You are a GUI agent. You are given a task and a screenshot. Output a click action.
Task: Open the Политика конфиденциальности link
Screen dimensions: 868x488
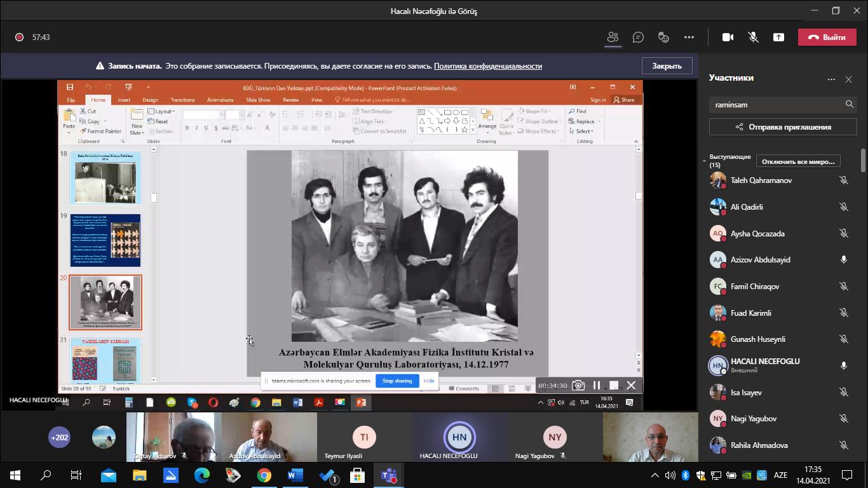tap(487, 66)
